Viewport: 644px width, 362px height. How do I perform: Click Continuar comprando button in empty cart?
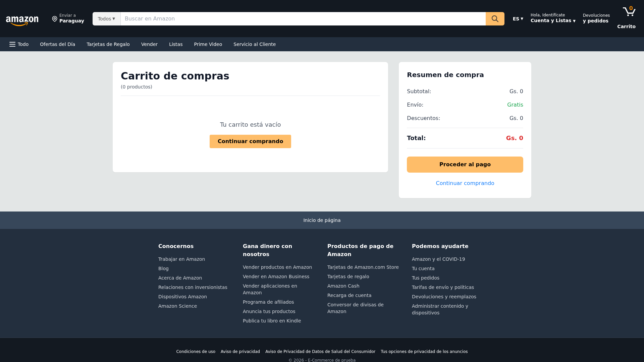coord(250,141)
